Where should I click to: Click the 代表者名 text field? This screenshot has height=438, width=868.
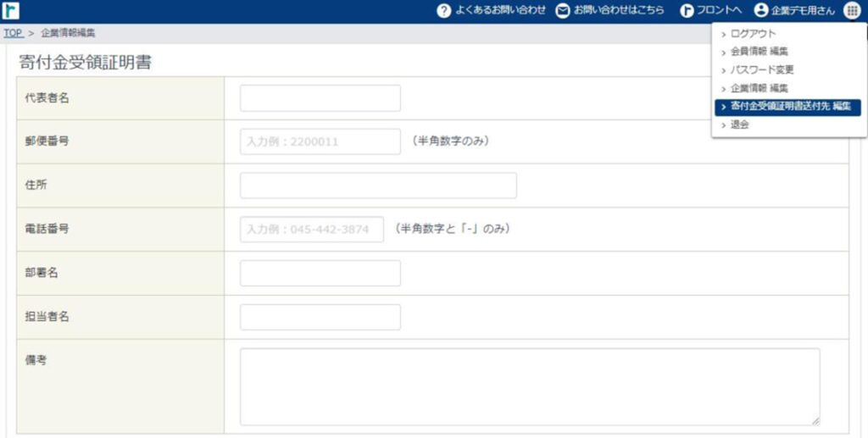pyautogui.click(x=320, y=98)
